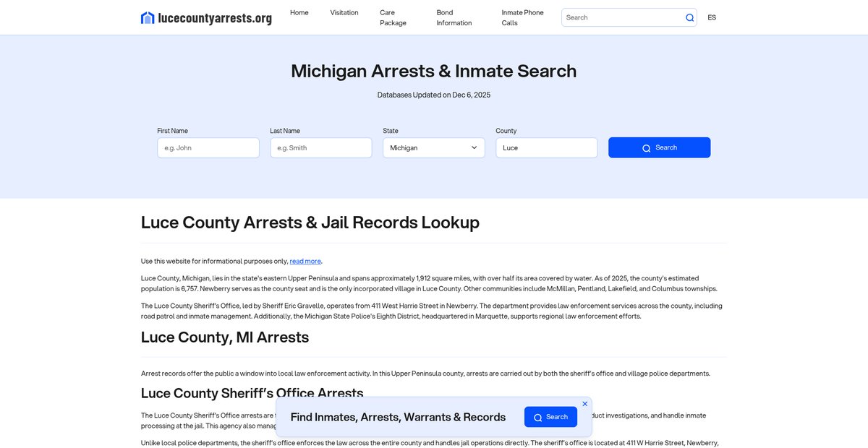This screenshot has height=448, width=868.
Task: Click the lucecountyarrests.org site name text
Action: tap(215, 18)
